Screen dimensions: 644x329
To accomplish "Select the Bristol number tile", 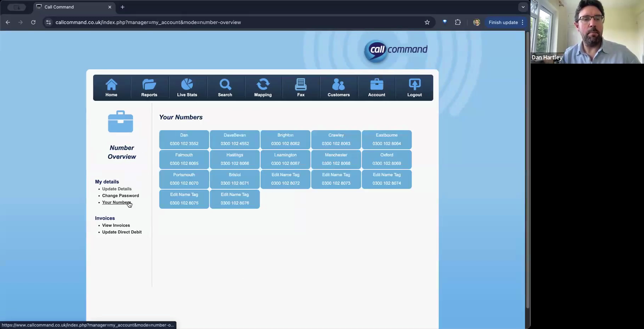I will coord(235,179).
